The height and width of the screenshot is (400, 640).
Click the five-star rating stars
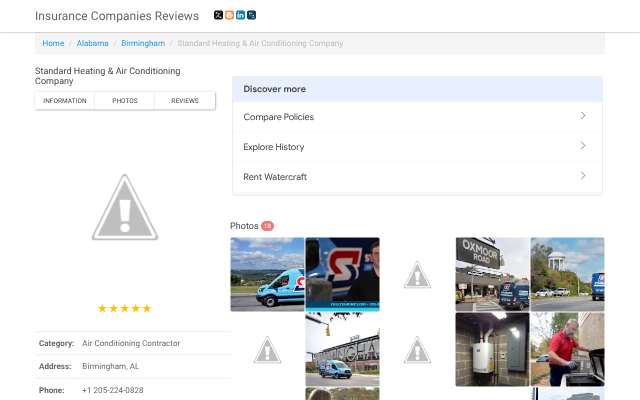(x=124, y=308)
